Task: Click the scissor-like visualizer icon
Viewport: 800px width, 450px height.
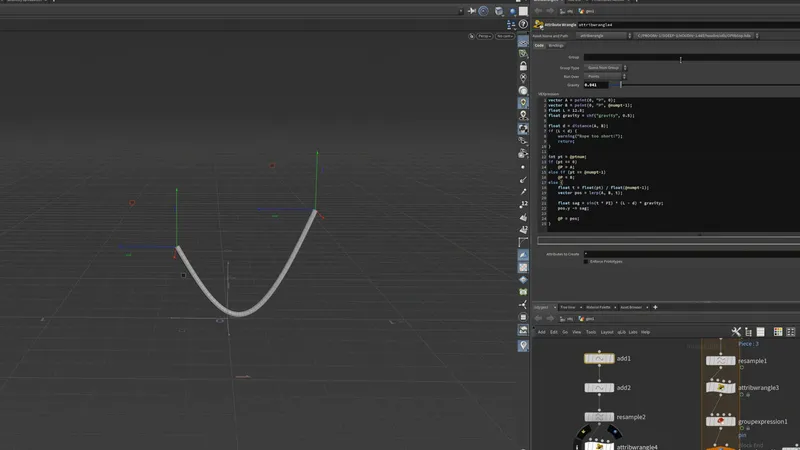Action: [x=523, y=305]
